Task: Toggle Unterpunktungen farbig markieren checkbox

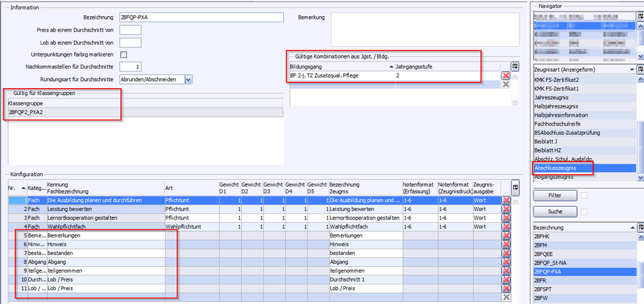Action: pyautogui.click(x=124, y=55)
